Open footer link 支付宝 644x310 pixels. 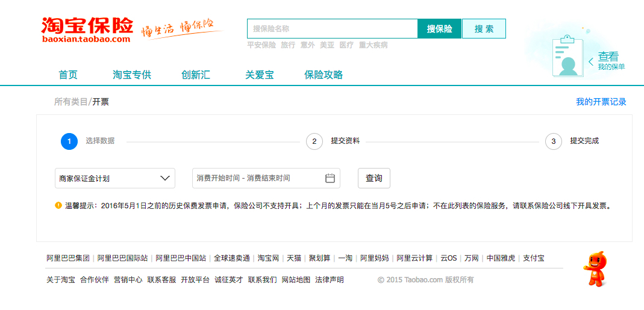[x=534, y=258]
